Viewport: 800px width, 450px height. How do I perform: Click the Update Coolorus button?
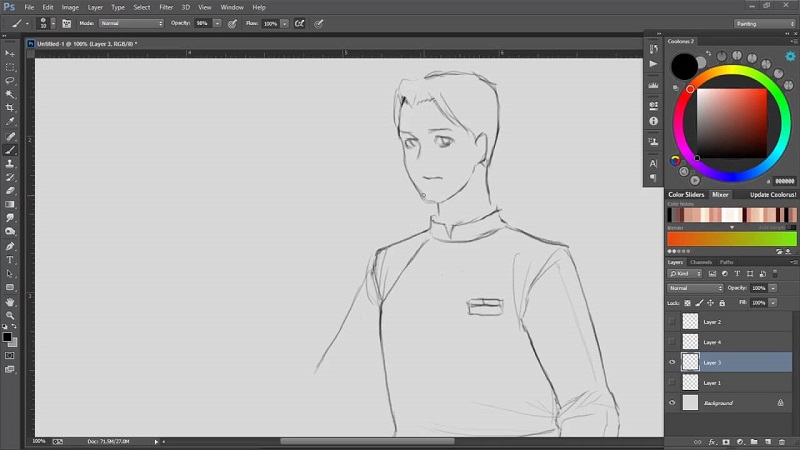[773, 194]
